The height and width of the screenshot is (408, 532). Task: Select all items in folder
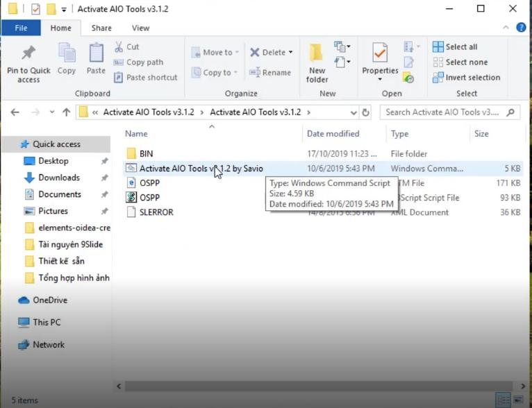[x=455, y=46]
